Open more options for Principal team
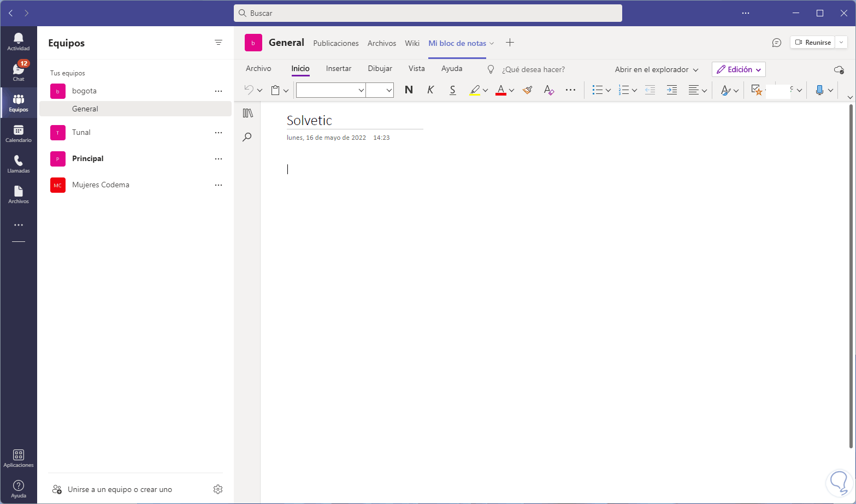 coord(219,159)
